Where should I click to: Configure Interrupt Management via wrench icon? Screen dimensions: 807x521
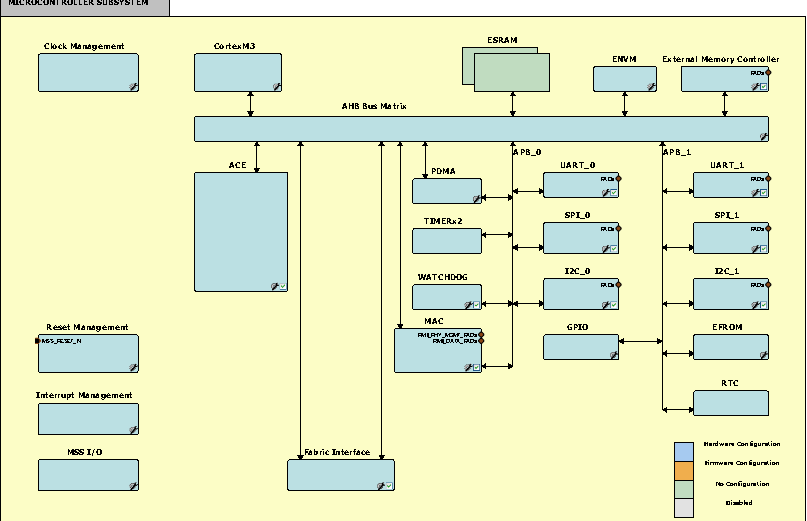point(132,429)
